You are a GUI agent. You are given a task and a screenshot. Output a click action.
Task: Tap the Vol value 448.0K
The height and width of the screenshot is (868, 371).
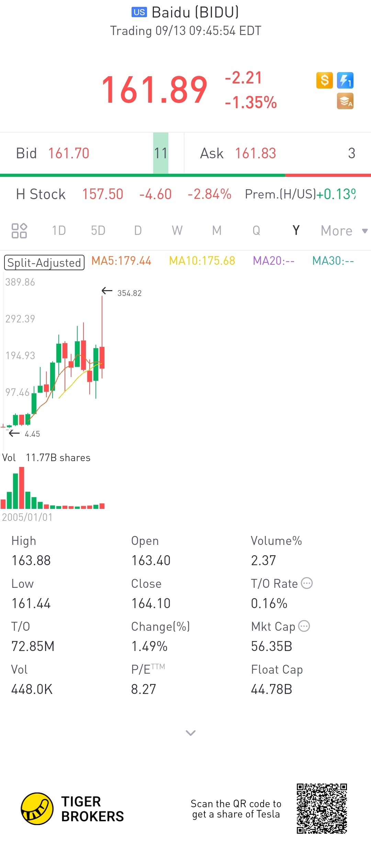(32, 689)
